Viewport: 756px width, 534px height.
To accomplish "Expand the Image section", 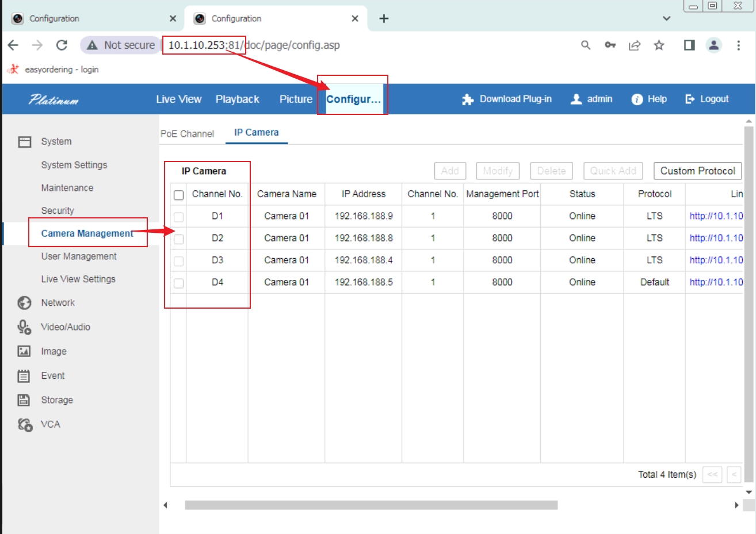I will 54,351.
